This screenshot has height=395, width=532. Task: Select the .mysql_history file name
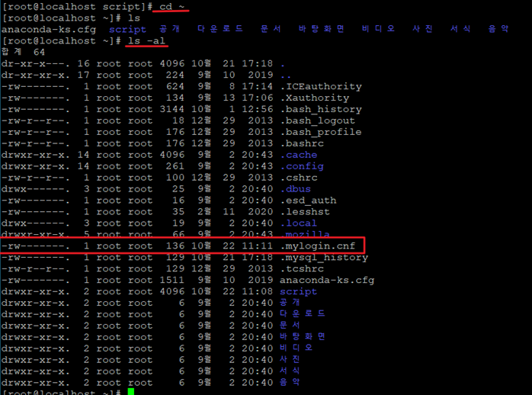click(324, 258)
